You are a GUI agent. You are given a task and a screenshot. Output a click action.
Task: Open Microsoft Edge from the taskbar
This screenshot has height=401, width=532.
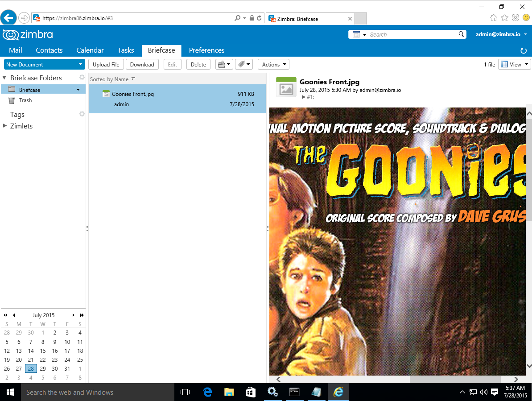(207, 392)
